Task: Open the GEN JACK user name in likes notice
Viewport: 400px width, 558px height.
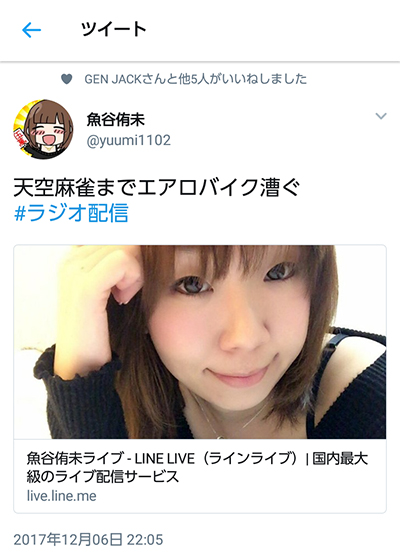Action: tap(113, 79)
